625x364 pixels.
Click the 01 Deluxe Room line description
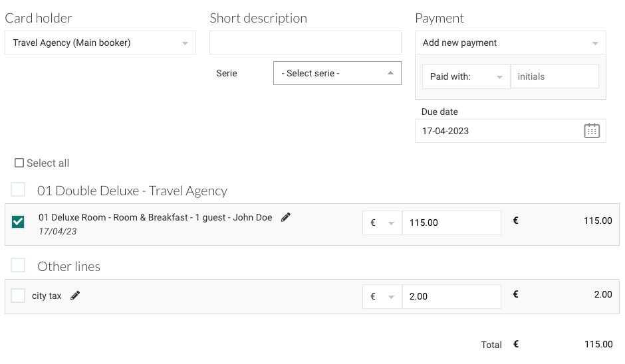(x=155, y=217)
